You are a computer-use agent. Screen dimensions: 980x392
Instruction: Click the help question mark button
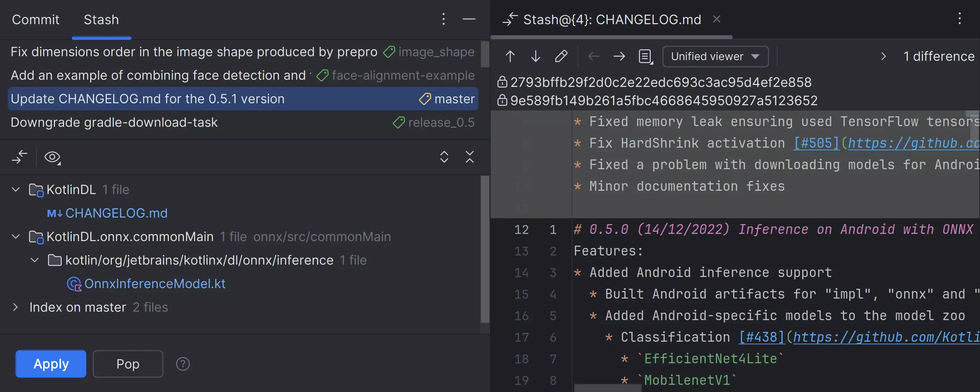[x=182, y=363]
